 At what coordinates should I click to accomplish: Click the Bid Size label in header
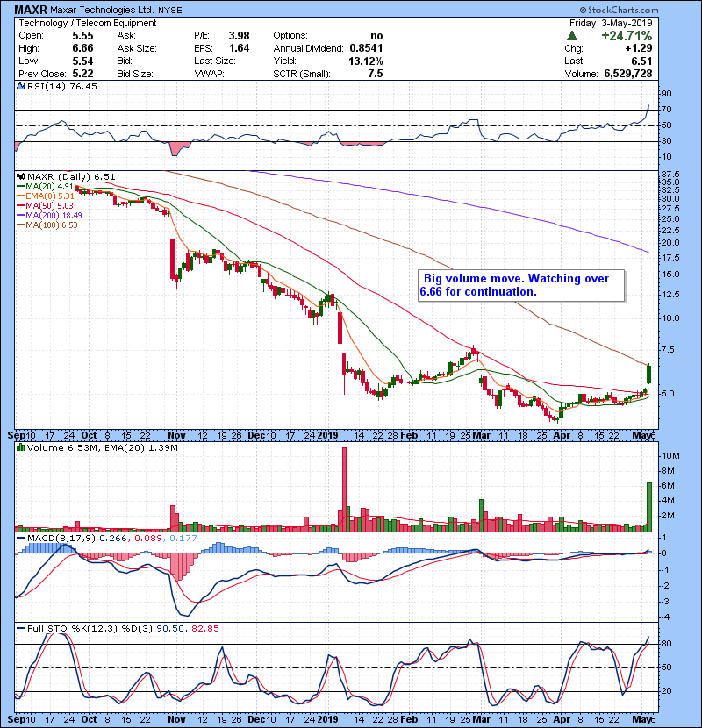tap(135, 74)
